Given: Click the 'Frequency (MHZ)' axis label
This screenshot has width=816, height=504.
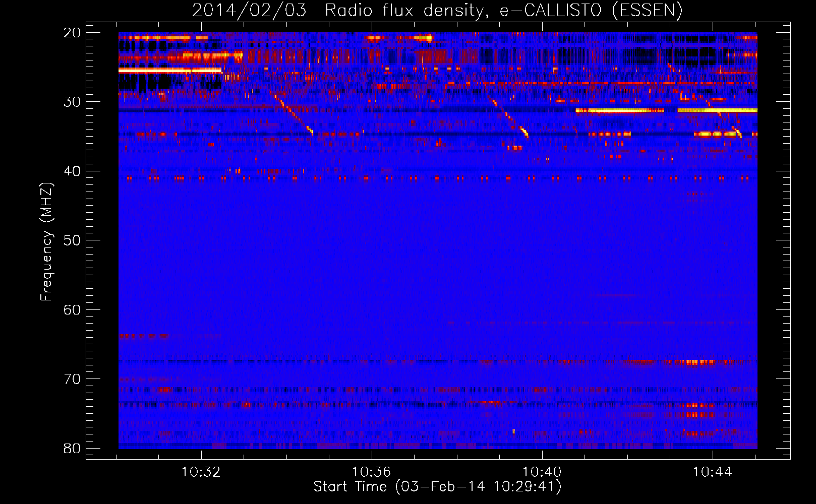Looking at the screenshot, I should [x=46, y=241].
